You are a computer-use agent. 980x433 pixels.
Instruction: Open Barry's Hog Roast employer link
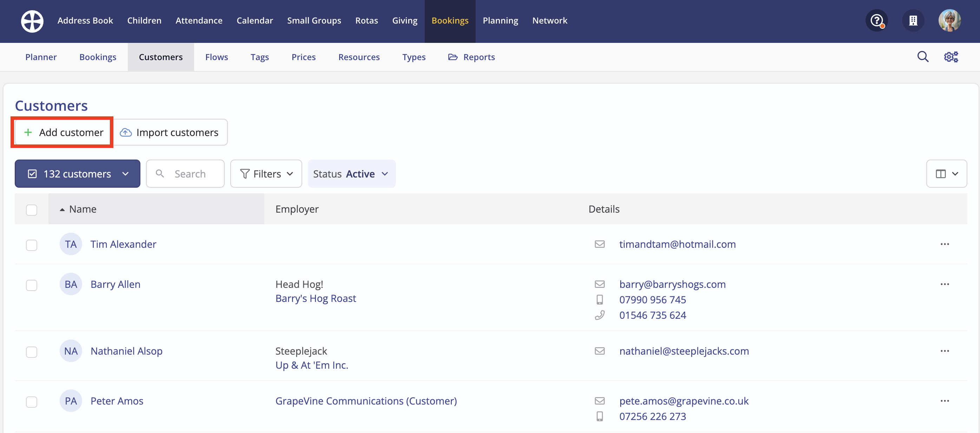(x=316, y=298)
